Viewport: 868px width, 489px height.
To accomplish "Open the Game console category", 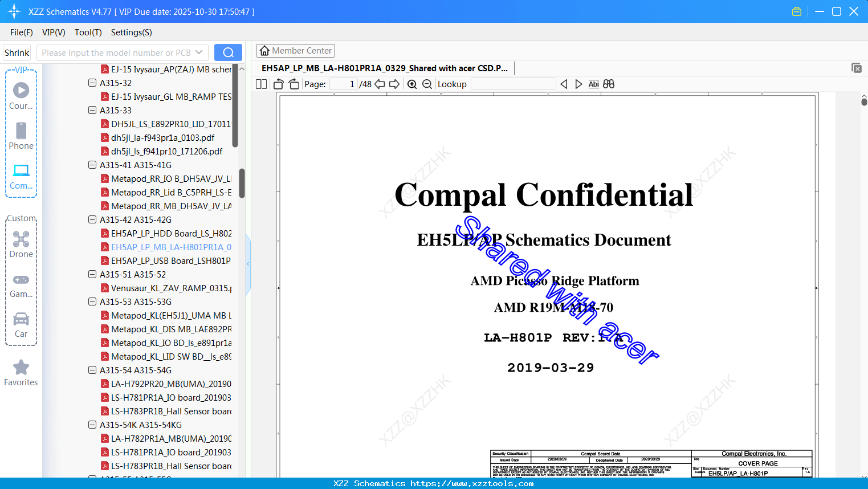I will 21,285.
